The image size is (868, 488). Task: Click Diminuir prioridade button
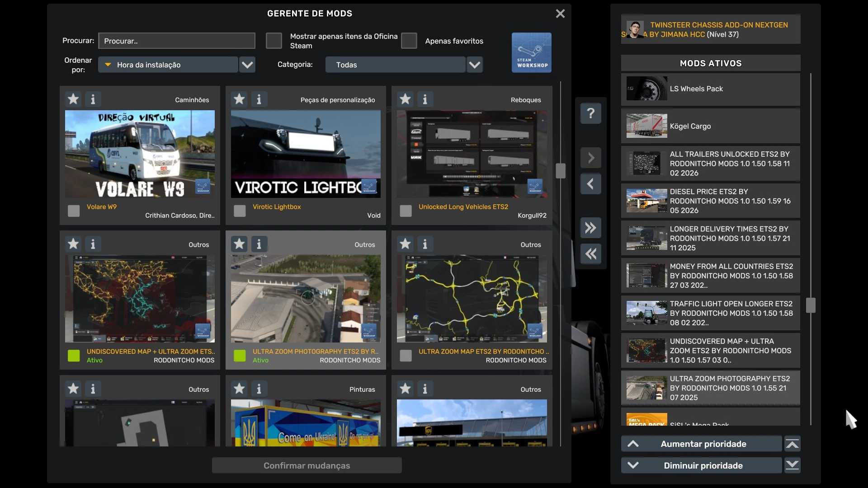(702, 465)
